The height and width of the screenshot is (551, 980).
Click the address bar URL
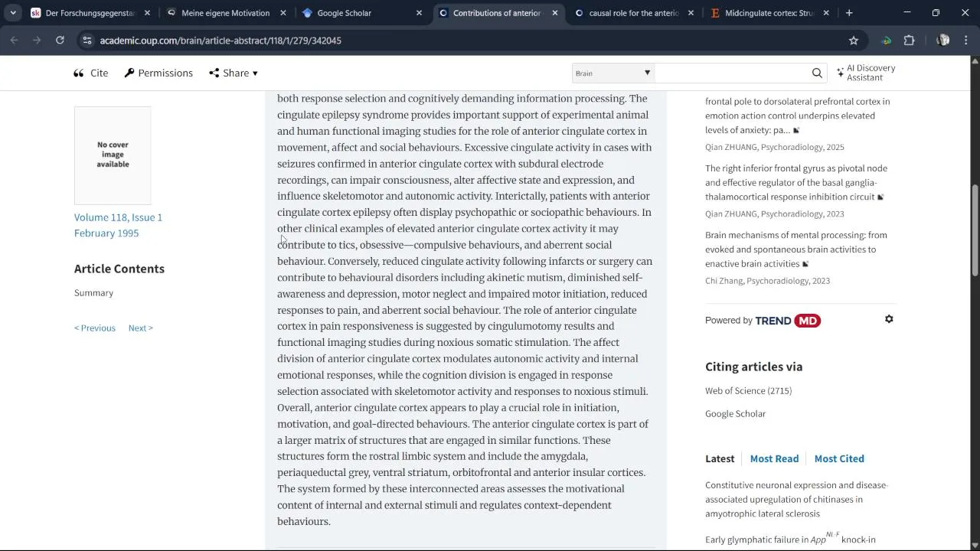220,40
